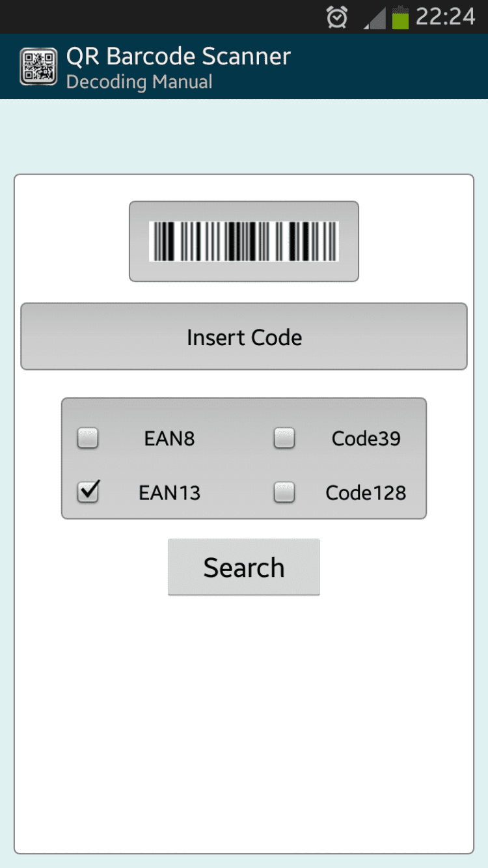488x868 pixels.
Task: Tap the Decoding Manual subtitle
Action: (x=139, y=83)
